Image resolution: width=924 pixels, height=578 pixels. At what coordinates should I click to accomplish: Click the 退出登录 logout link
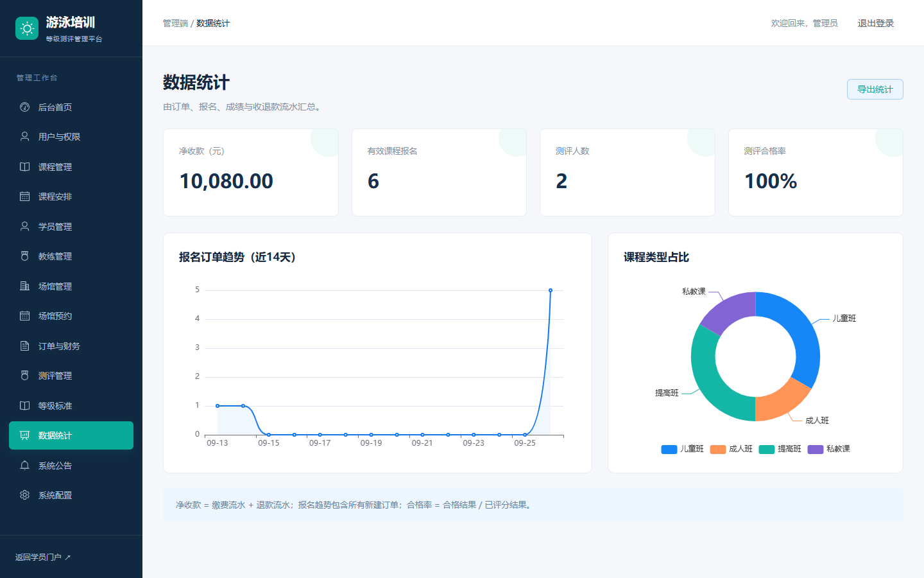coord(876,23)
